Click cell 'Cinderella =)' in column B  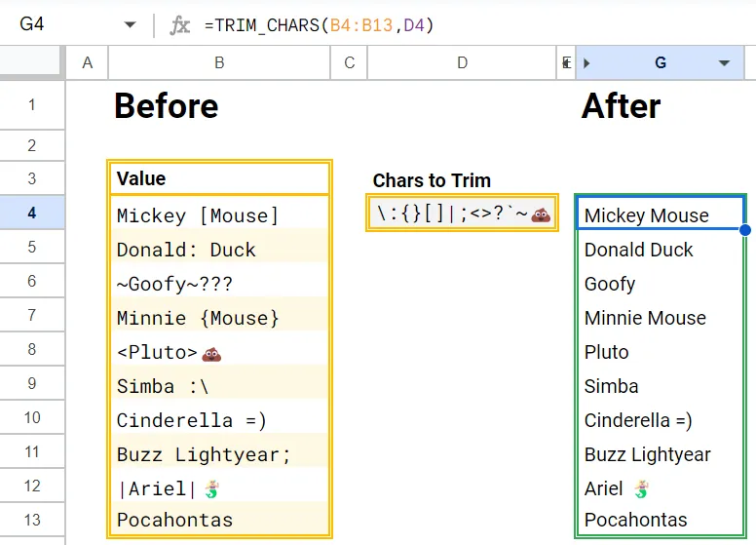coord(219,417)
